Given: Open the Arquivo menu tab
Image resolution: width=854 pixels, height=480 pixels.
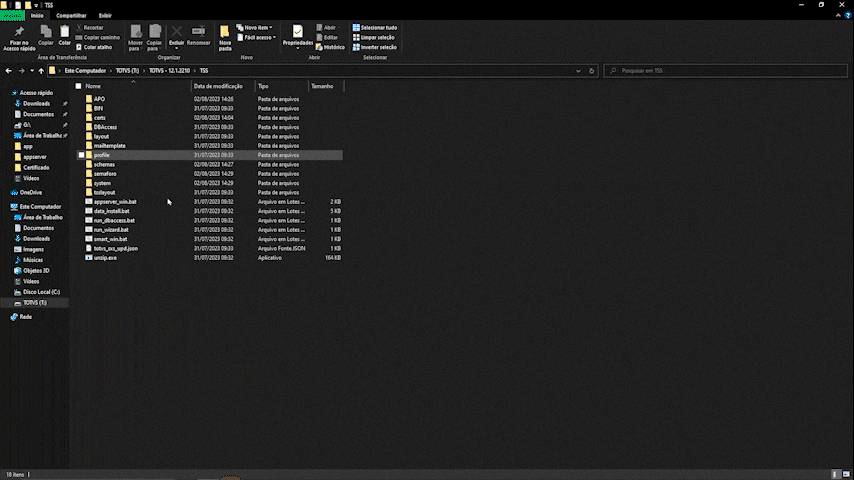Looking at the screenshot, I should 12,16.
